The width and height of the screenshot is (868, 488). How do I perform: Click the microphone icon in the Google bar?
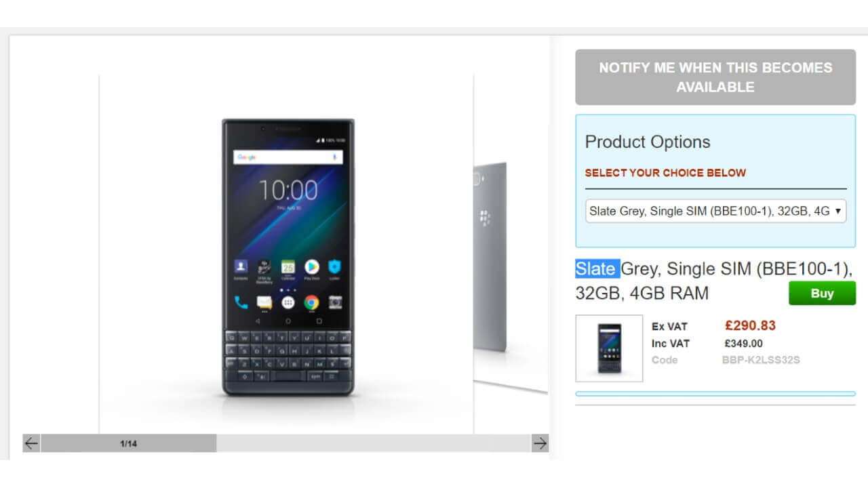click(x=334, y=157)
